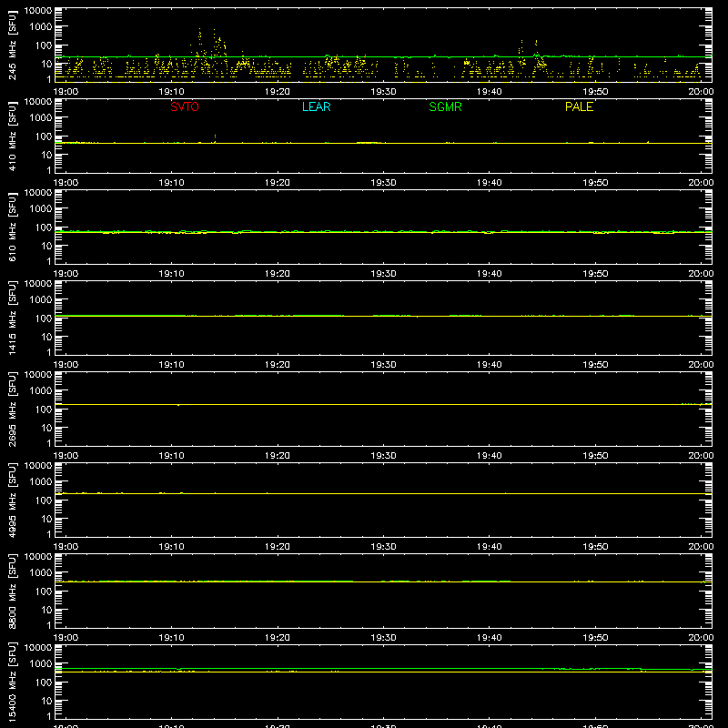Click 19:40 time label below 1415 MHz plot
The height and width of the screenshot is (728, 728).
[490, 365]
